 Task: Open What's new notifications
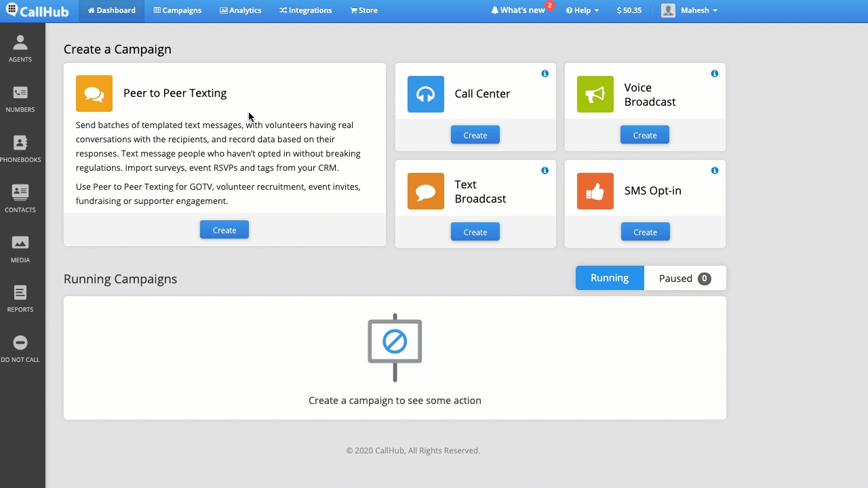coord(518,10)
